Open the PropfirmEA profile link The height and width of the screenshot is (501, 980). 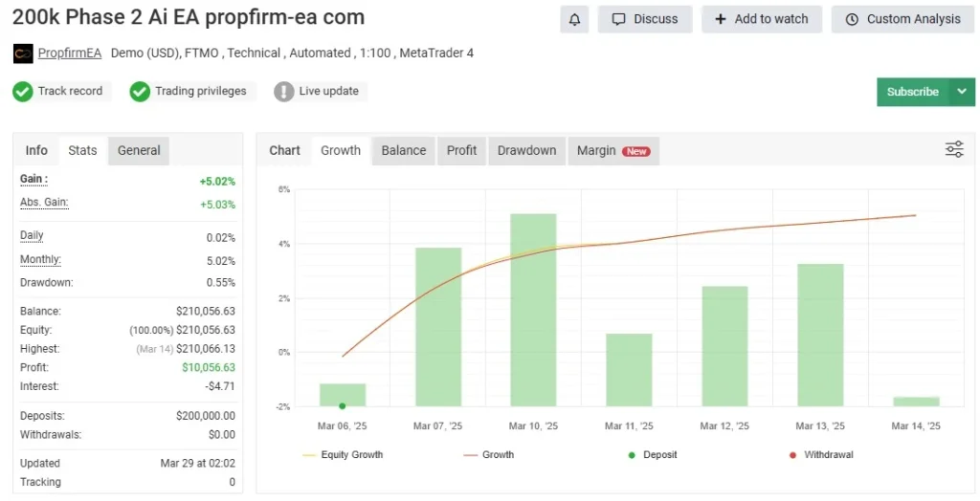(x=69, y=54)
